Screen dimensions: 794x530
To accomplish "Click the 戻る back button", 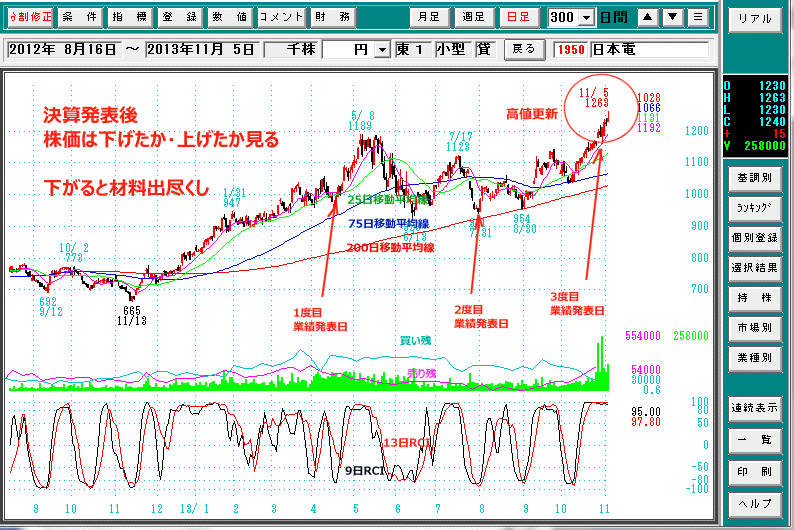I will coord(524,49).
